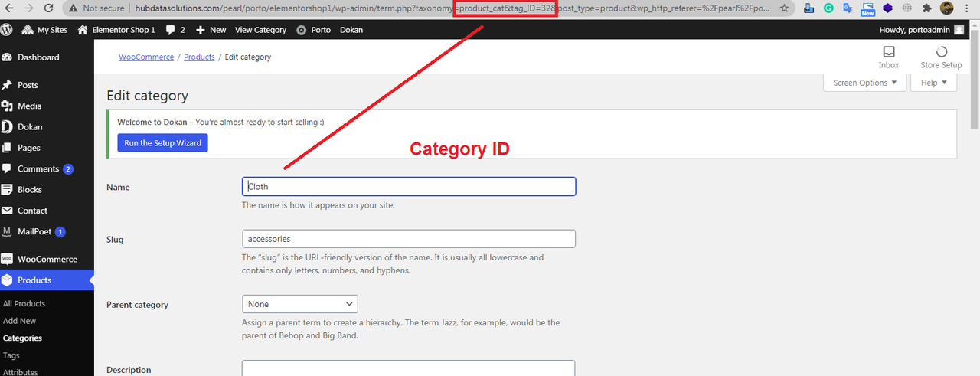The width and height of the screenshot is (980, 376).
Task: Bookmark this page with star icon
Action: coord(784,8)
